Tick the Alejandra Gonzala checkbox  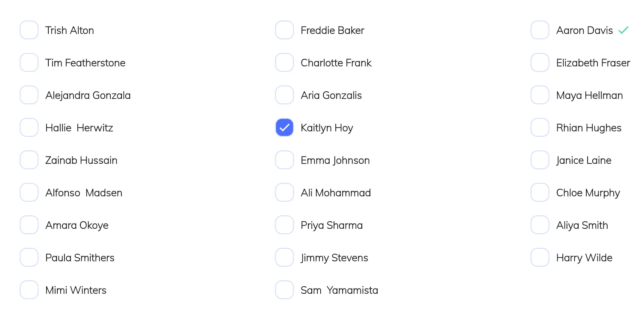[29, 95]
